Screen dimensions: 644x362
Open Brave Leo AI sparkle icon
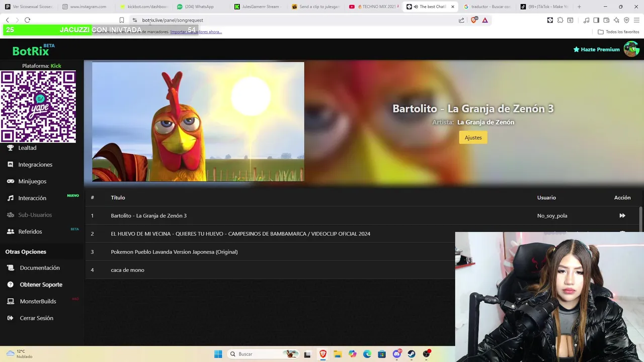[616, 20]
